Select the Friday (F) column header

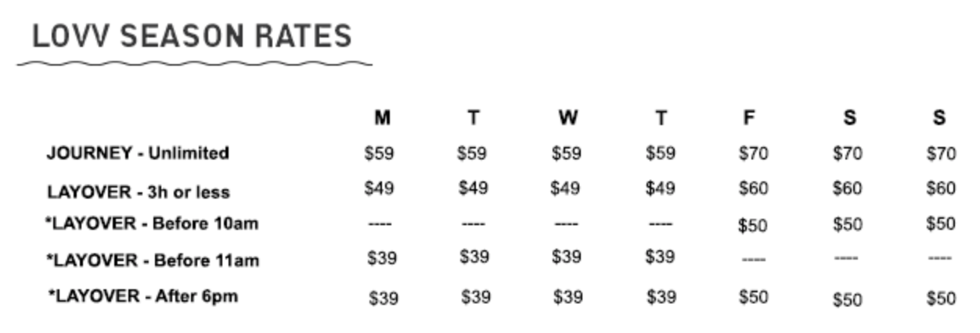749,118
